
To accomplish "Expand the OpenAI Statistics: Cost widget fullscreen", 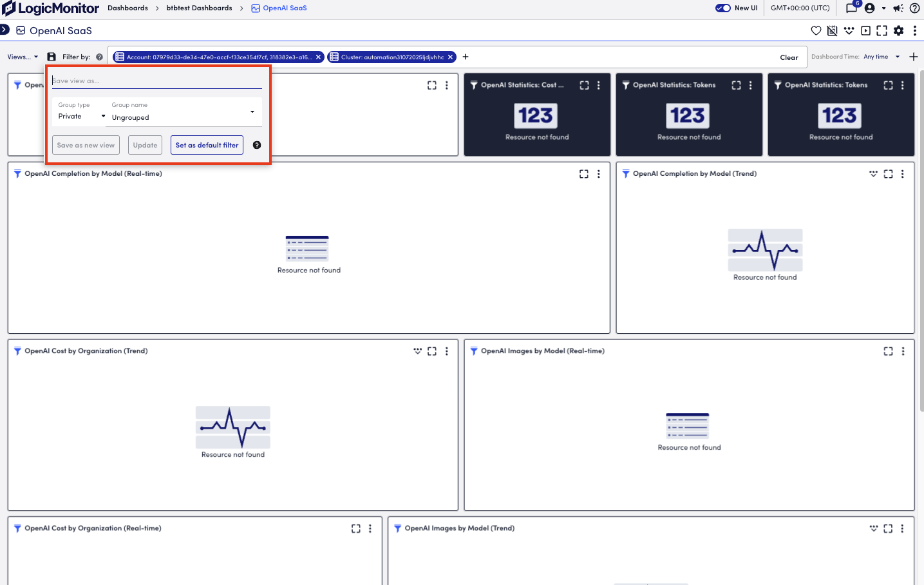I will 584,85.
